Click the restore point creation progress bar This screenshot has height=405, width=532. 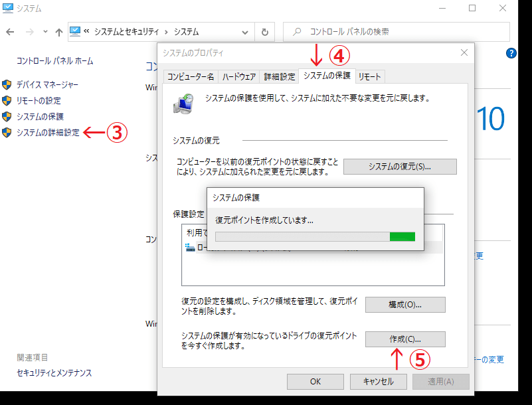click(315, 236)
